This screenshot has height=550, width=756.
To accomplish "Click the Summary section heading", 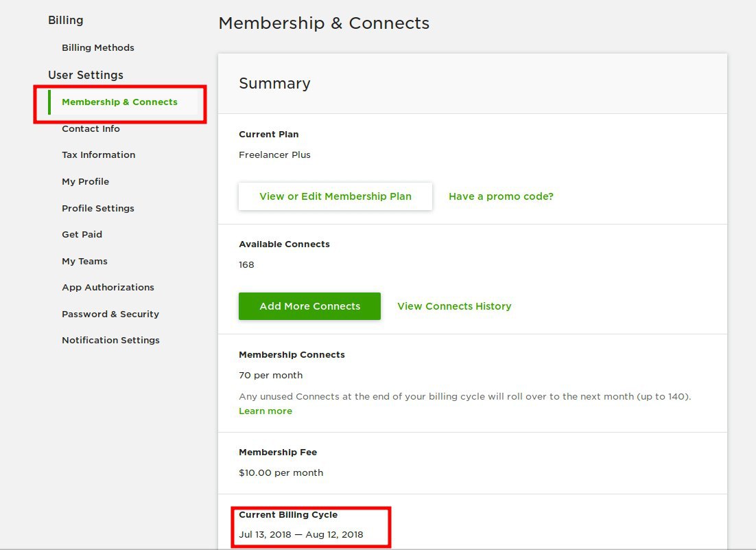I will (x=274, y=84).
